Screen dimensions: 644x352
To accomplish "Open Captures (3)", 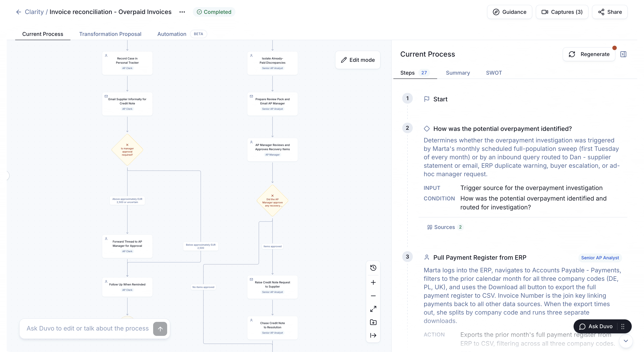I will pyautogui.click(x=562, y=12).
